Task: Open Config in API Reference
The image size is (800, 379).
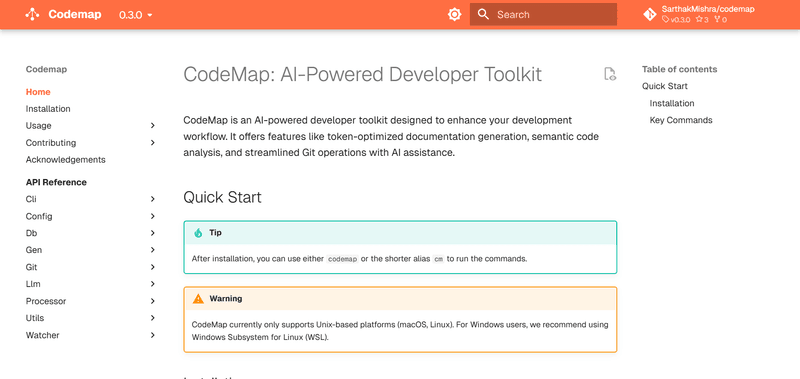Action: click(39, 216)
